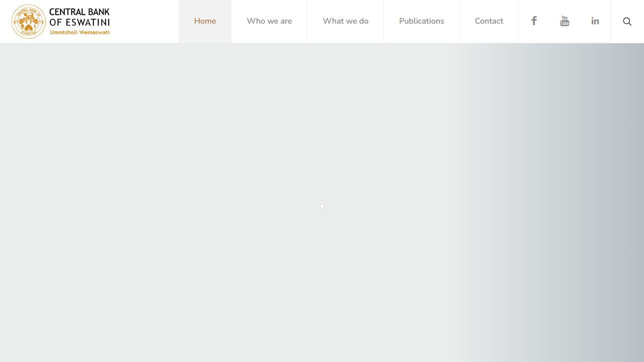Launch site search from the header
Viewport: 644px width, 362px height.
coord(627,21)
